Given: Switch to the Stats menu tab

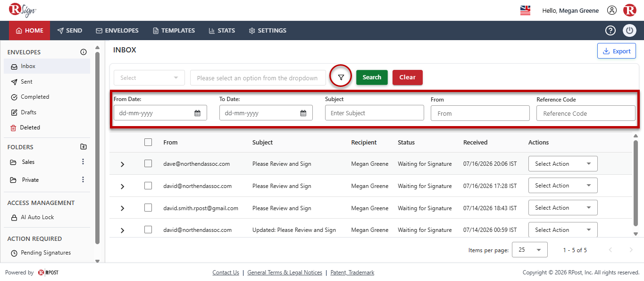Looking at the screenshot, I should [x=222, y=30].
